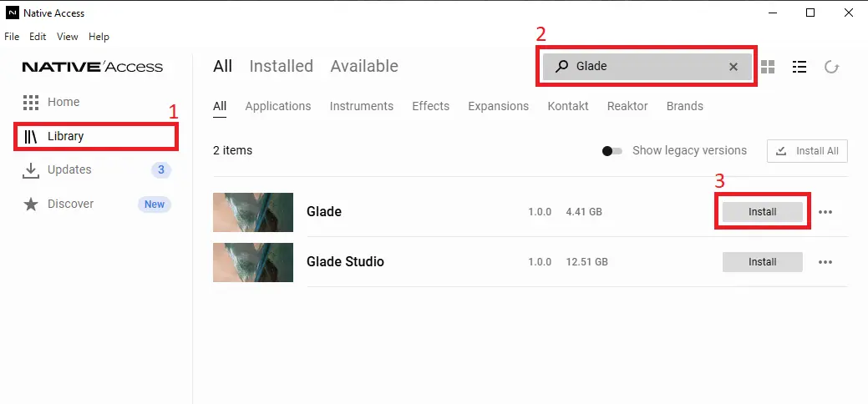Switch to list view layout
This screenshot has height=404, width=868.
799,67
